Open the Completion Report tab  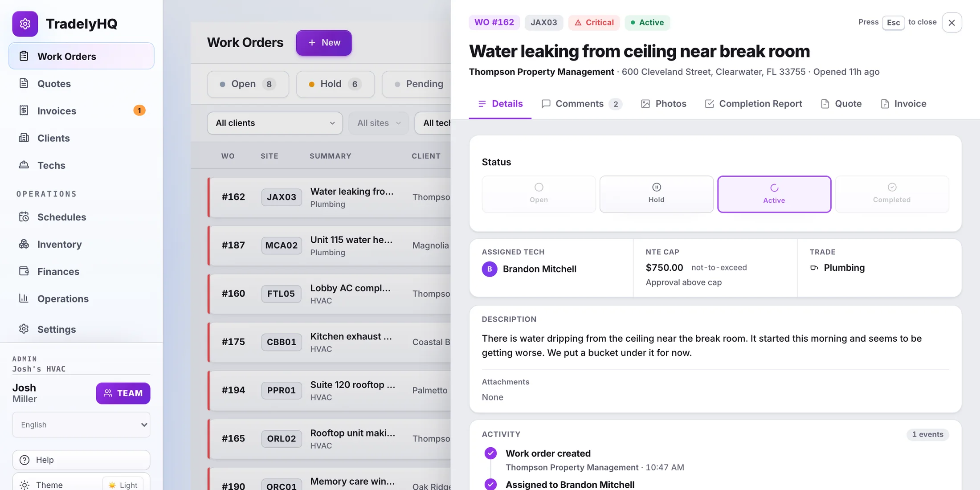pyautogui.click(x=753, y=104)
